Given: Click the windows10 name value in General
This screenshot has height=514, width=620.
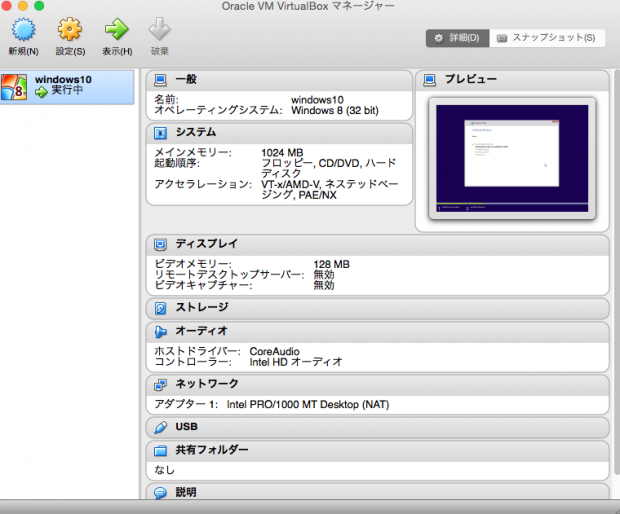Looking at the screenshot, I should coord(317,100).
